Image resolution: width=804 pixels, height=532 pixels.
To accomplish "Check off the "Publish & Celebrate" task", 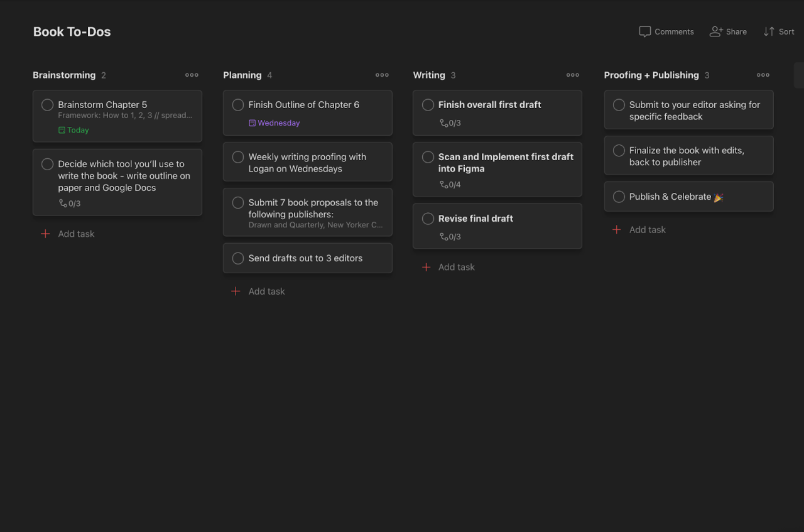I will [x=618, y=197].
